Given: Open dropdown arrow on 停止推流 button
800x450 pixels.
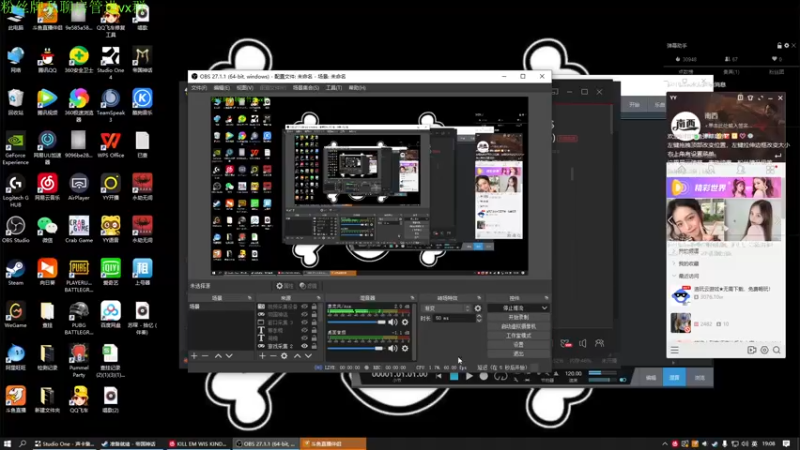Looking at the screenshot, I should click(544, 308).
